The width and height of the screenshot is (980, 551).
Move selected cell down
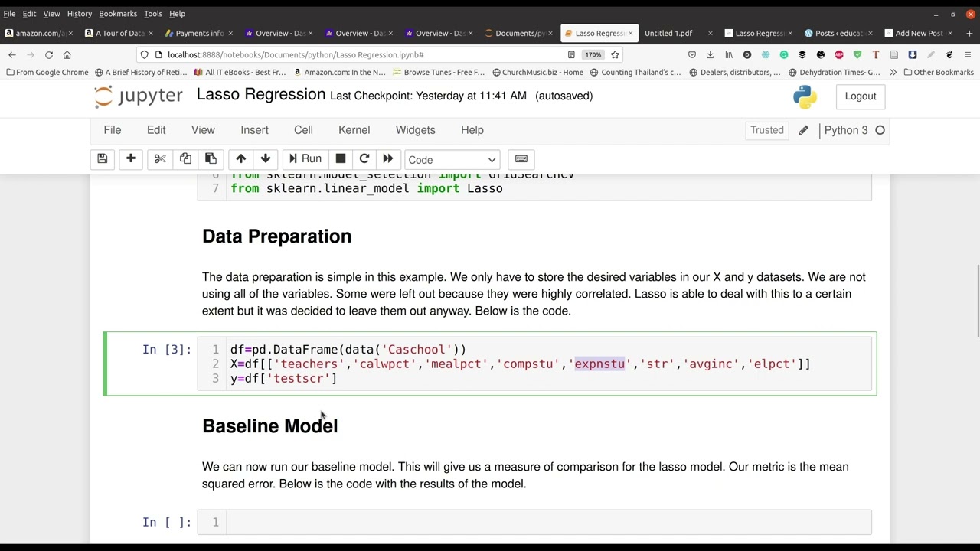[266, 159]
